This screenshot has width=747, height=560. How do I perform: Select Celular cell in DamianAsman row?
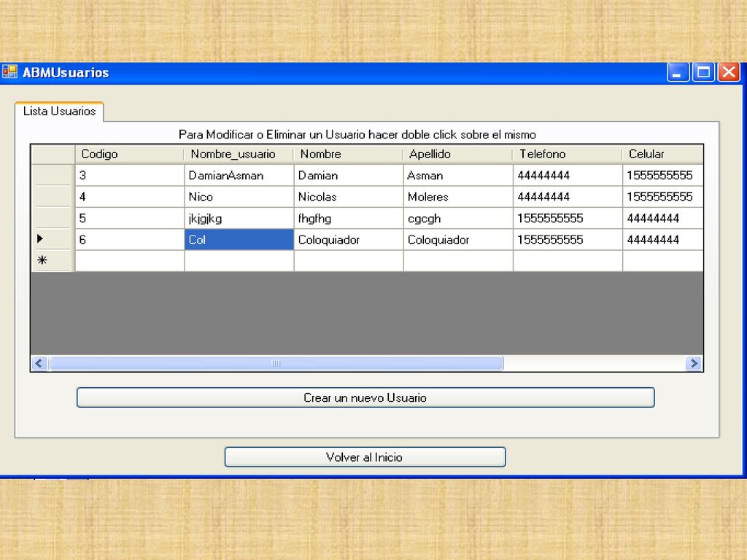coord(663,175)
